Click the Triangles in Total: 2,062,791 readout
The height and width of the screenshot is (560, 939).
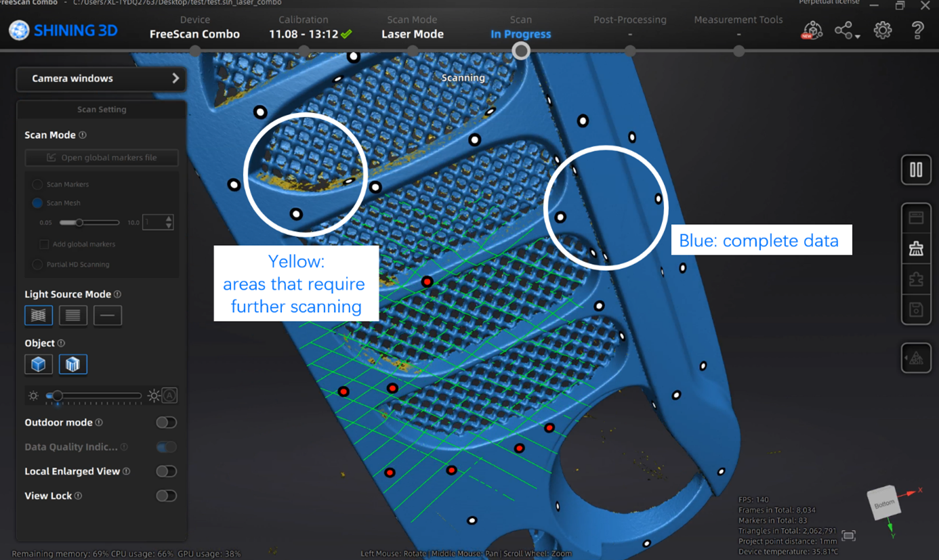click(x=787, y=531)
